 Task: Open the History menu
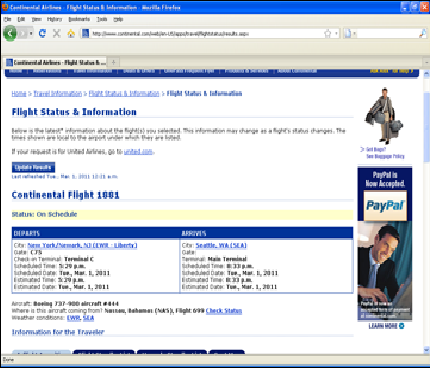click(x=54, y=19)
